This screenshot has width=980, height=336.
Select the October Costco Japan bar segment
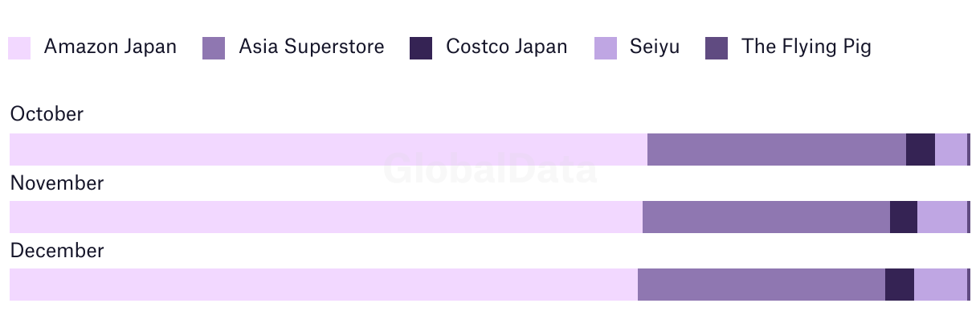[921, 150]
